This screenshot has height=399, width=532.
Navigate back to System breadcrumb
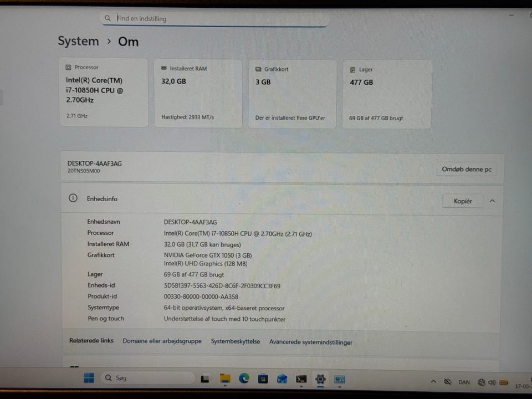[x=78, y=41]
